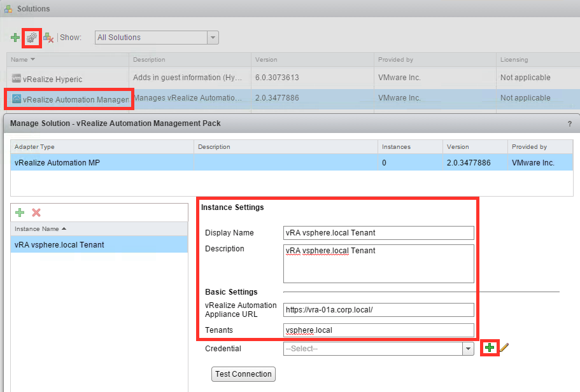
Task: Click the green plus Add Solution icon
Action: [15, 38]
